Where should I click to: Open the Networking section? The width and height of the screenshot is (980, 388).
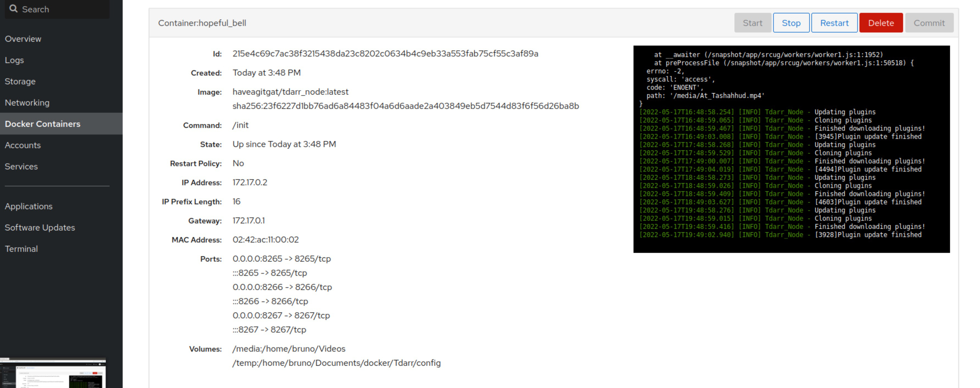[27, 102]
